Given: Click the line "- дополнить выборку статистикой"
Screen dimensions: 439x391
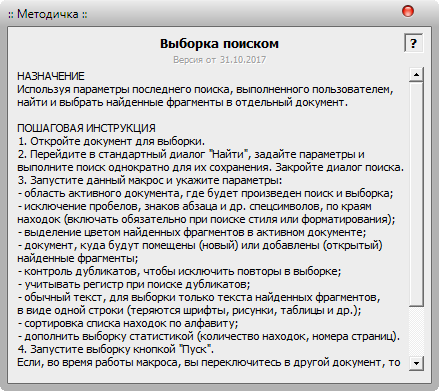Looking at the screenshot, I should [208, 336].
